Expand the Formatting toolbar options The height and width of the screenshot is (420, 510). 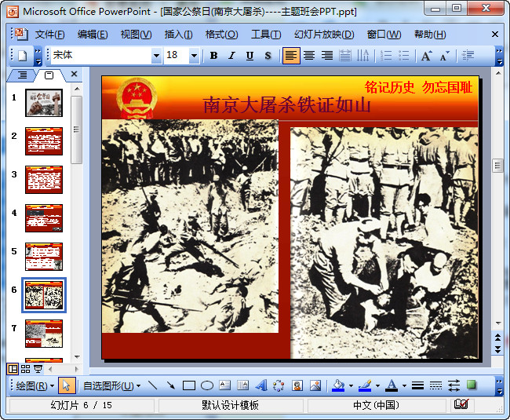pyautogui.click(x=499, y=56)
